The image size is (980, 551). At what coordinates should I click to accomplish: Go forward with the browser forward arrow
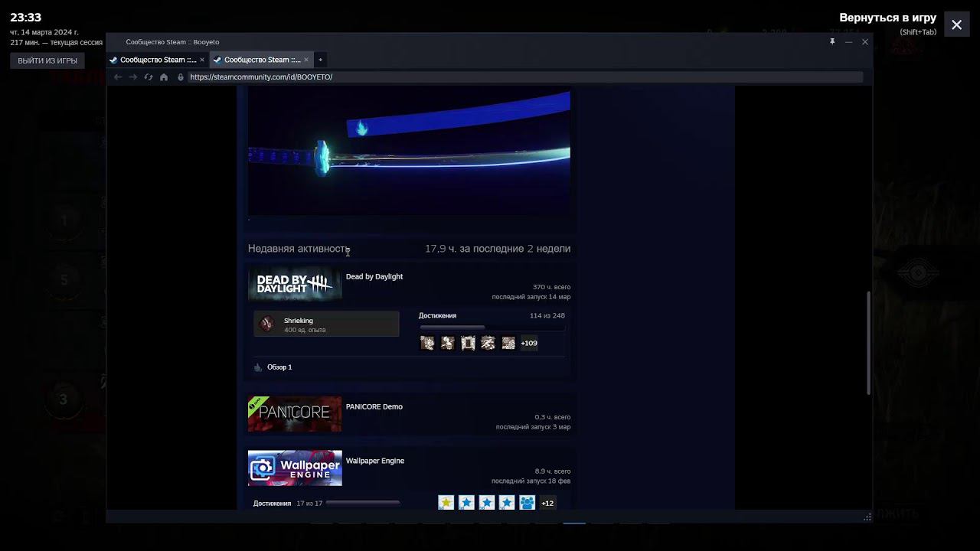pyautogui.click(x=133, y=77)
